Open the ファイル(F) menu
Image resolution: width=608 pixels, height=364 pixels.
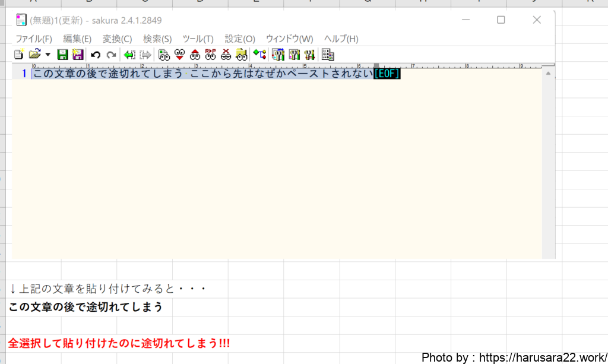[34, 39]
